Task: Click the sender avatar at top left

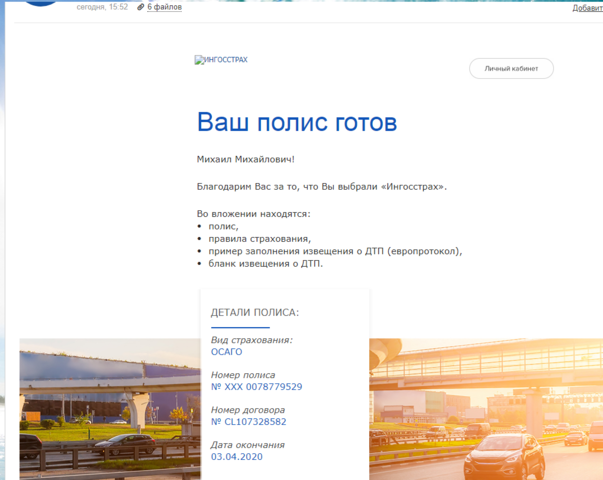Action: [x=40, y=3]
